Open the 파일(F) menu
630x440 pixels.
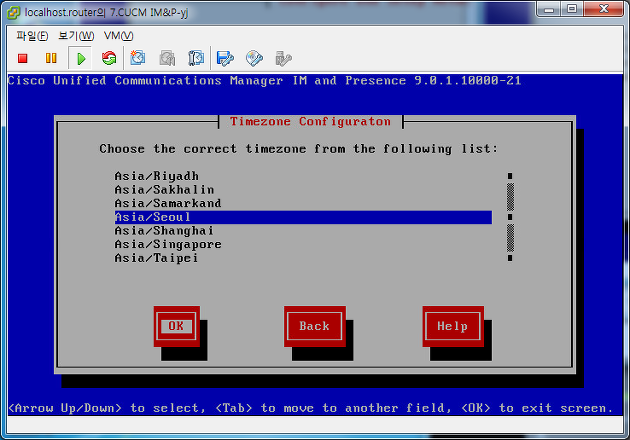pyautogui.click(x=32, y=36)
